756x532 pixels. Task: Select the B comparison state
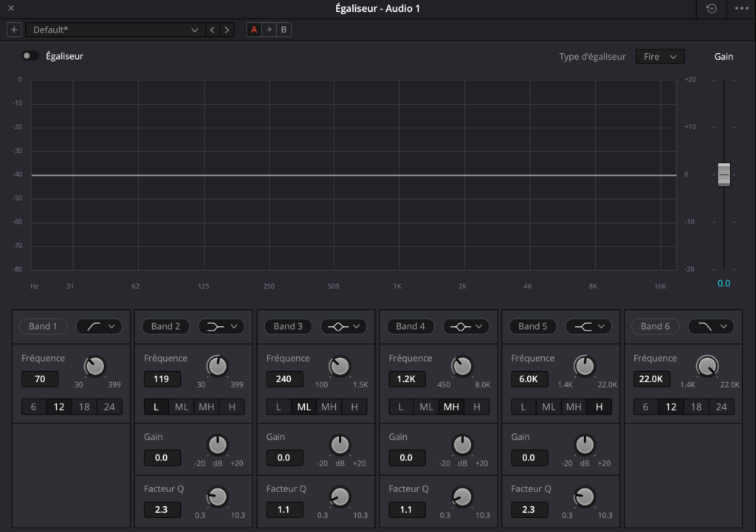pos(283,30)
